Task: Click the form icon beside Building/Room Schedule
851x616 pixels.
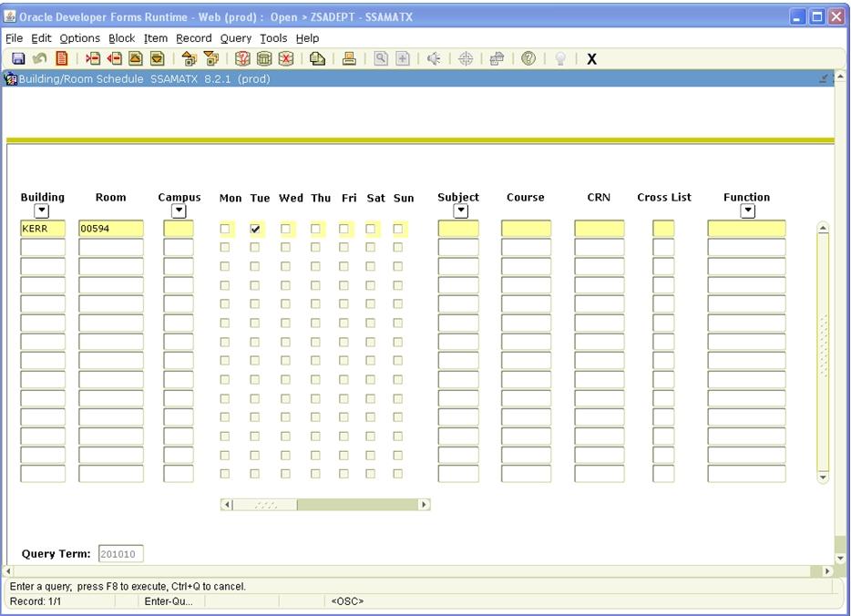Action: tap(10, 79)
